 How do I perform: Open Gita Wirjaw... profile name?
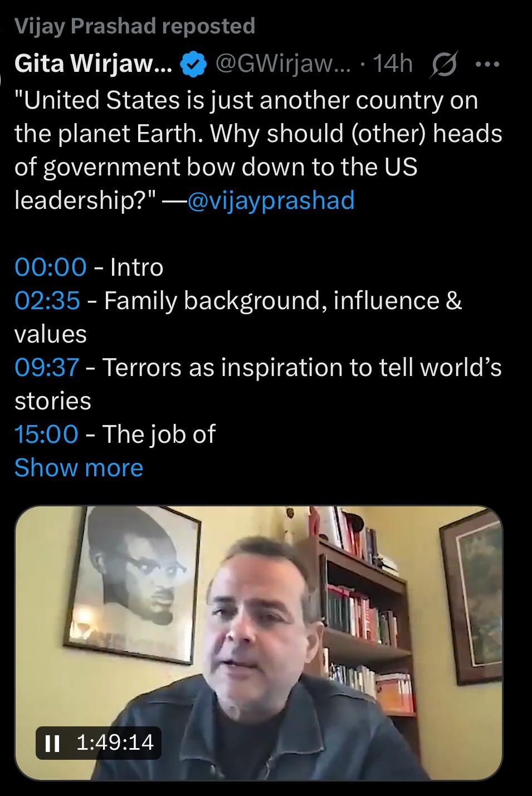click(x=94, y=65)
